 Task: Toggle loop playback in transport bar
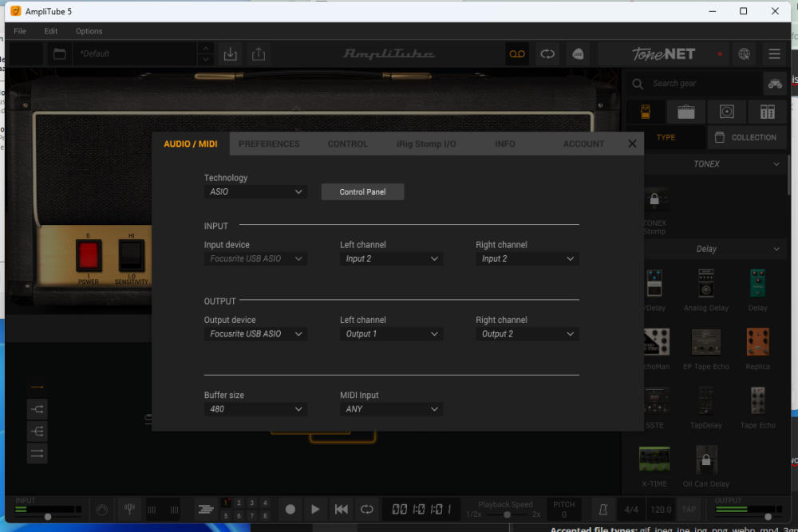367,509
